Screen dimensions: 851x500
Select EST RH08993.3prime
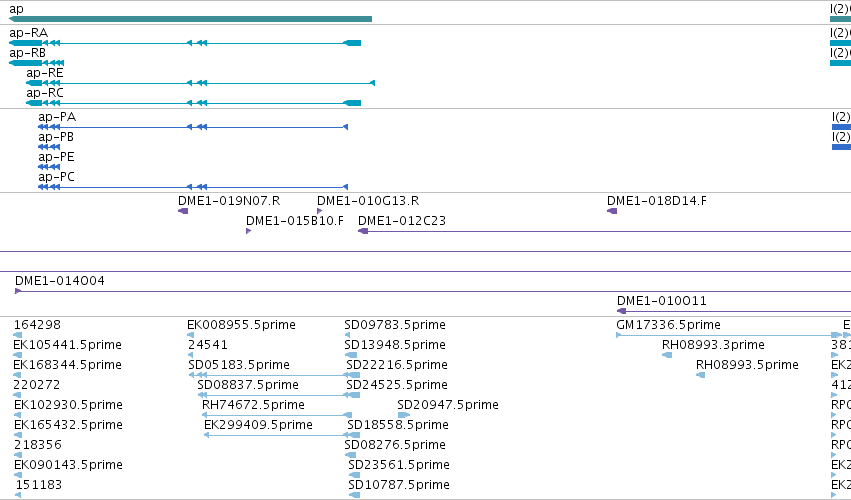tap(667, 355)
